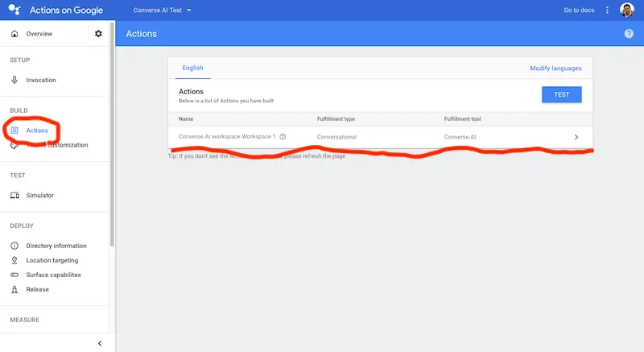Open the Overview page

39,34
